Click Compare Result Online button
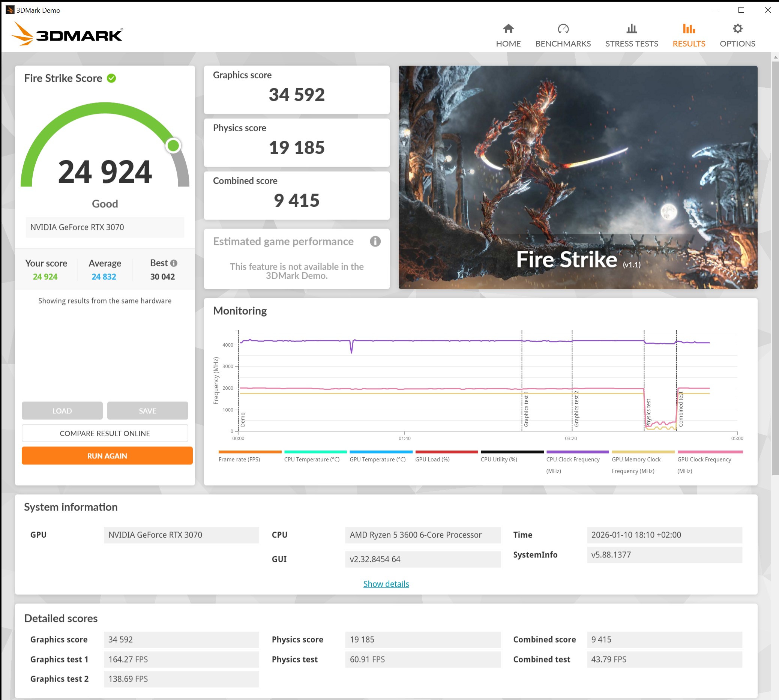Screen dimensions: 779x700 105,433
